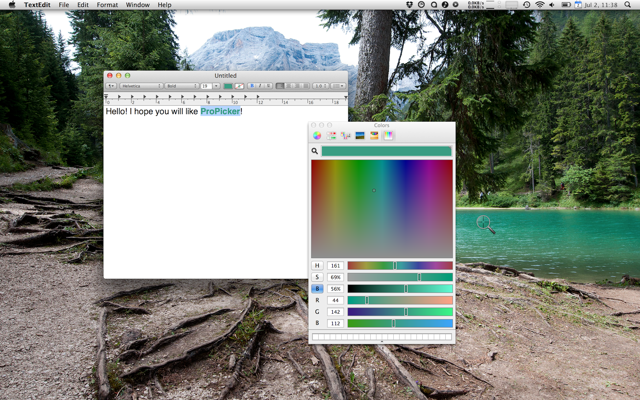640x400 pixels.
Task: Click the first saved swatch cell
Action: tap(315, 337)
